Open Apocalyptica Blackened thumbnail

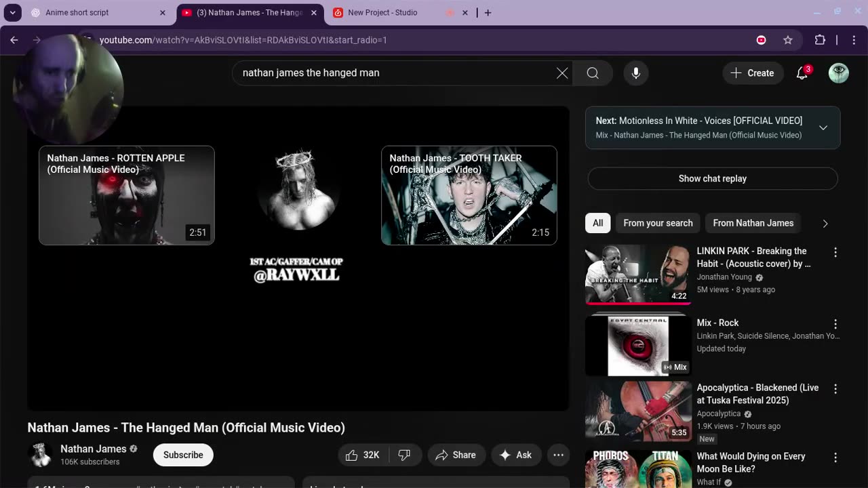[638, 411]
